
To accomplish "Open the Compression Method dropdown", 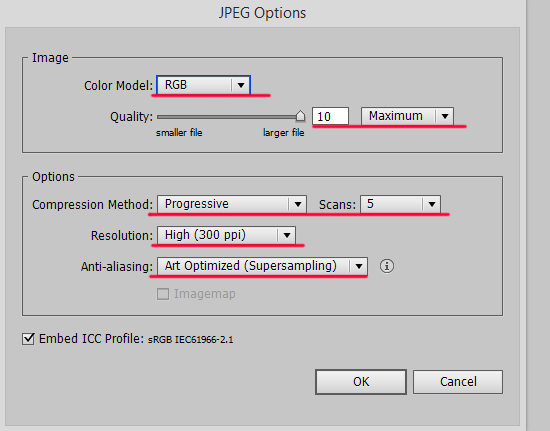I will [232, 204].
